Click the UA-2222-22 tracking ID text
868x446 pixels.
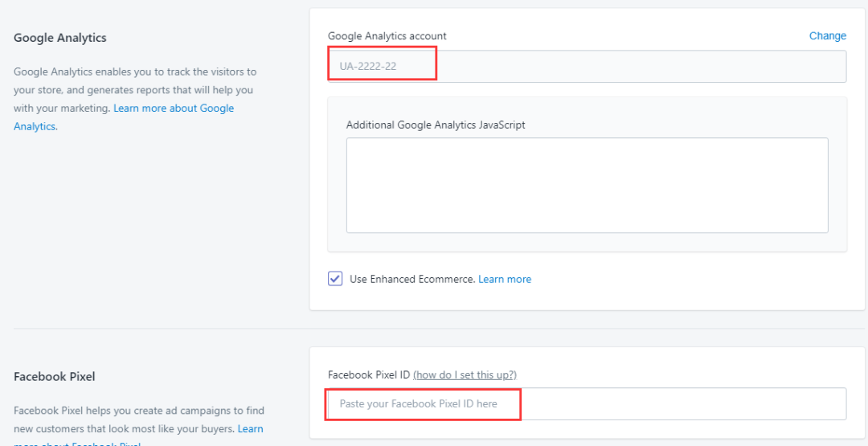pyautogui.click(x=368, y=66)
